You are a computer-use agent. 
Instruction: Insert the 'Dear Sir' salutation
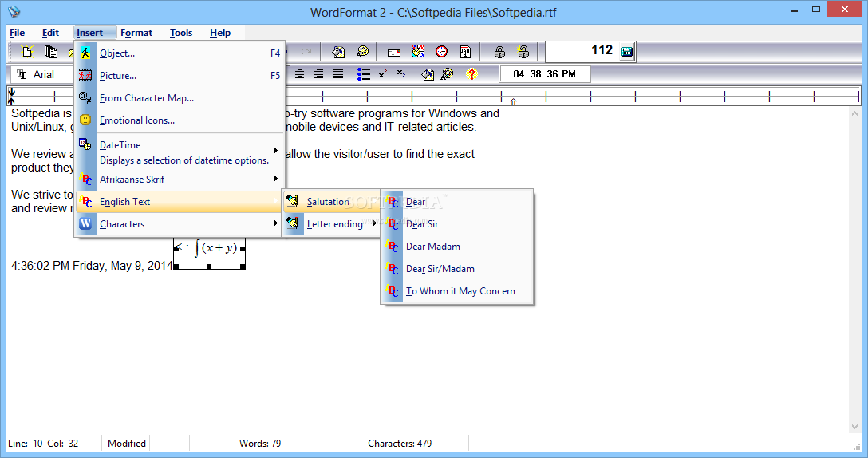[457, 223]
